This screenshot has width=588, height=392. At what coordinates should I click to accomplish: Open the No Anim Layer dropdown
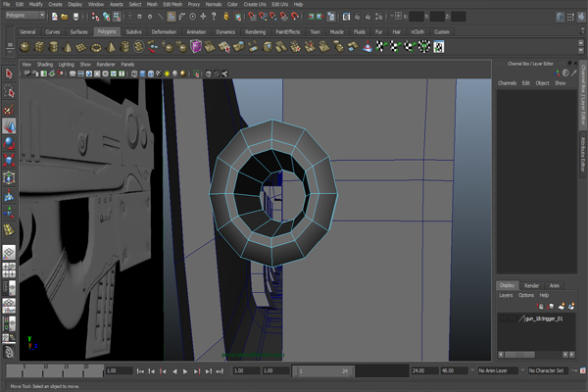498,370
